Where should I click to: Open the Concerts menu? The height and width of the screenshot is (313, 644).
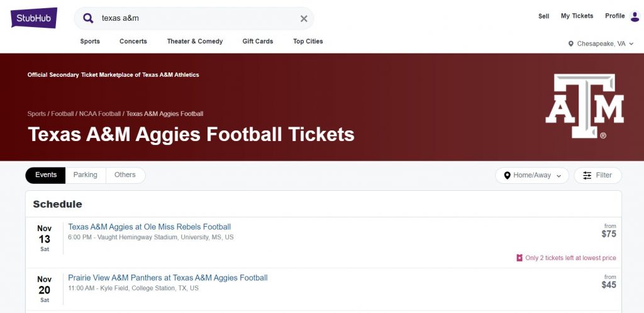tap(133, 41)
